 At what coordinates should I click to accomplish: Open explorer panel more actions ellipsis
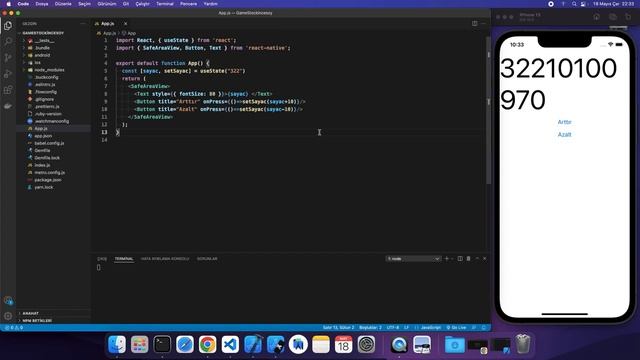[83, 24]
